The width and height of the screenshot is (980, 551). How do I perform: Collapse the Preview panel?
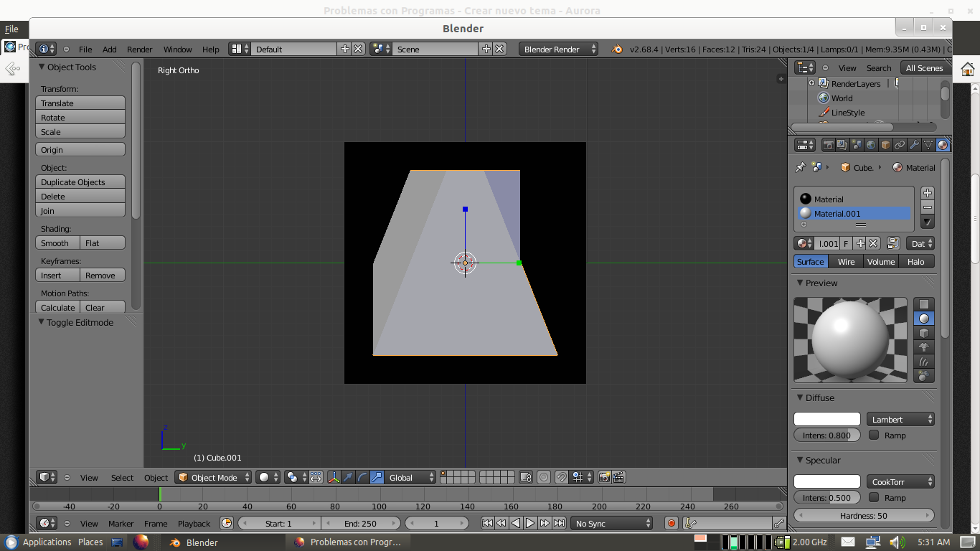click(x=801, y=283)
